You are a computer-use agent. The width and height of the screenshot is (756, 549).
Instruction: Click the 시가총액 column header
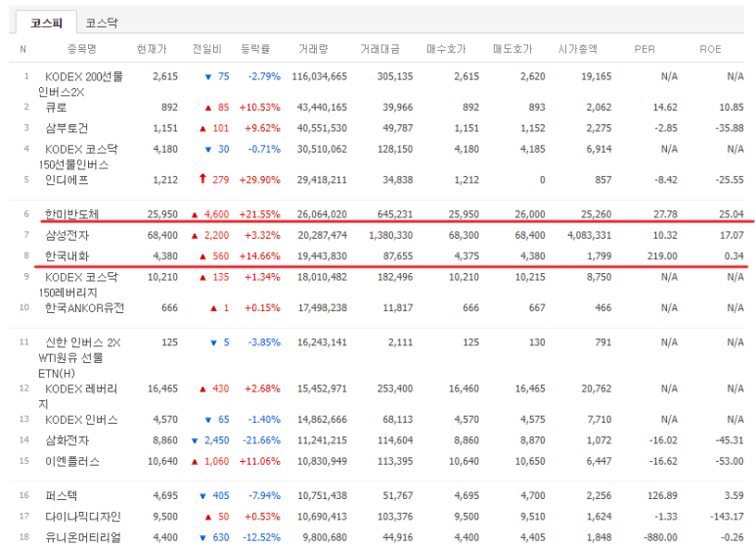point(577,48)
